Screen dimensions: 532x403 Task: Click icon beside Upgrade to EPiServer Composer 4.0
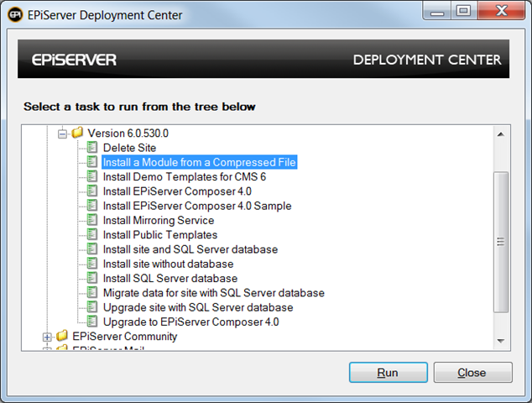coord(93,322)
